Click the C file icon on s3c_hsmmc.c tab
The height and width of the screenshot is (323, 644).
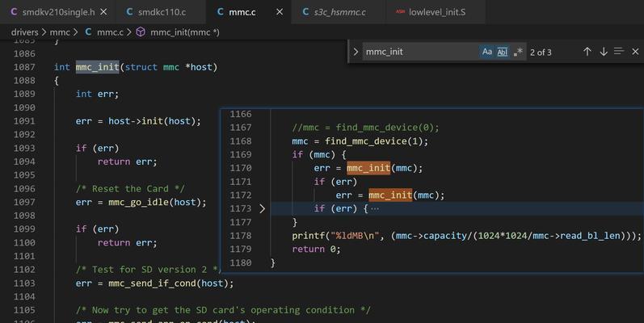coord(305,12)
